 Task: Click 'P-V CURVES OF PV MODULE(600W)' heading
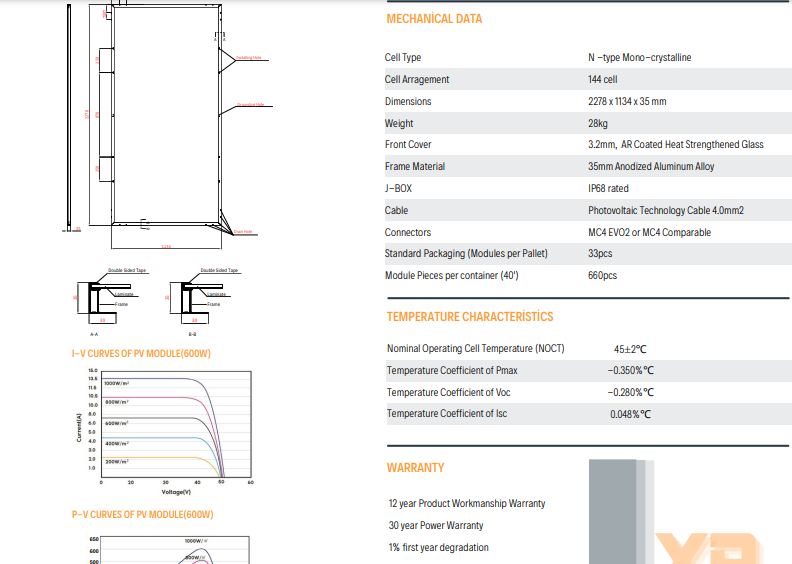[x=142, y=515]
